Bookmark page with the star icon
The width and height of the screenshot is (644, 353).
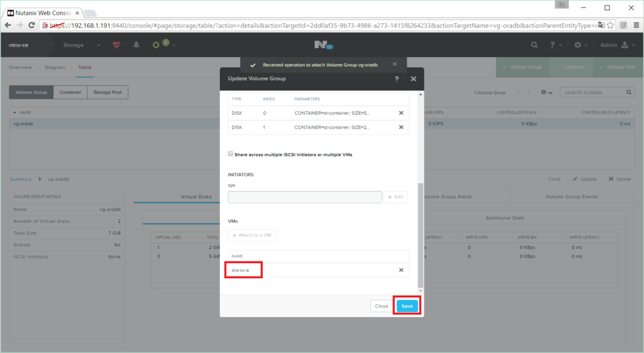[610, 25]
